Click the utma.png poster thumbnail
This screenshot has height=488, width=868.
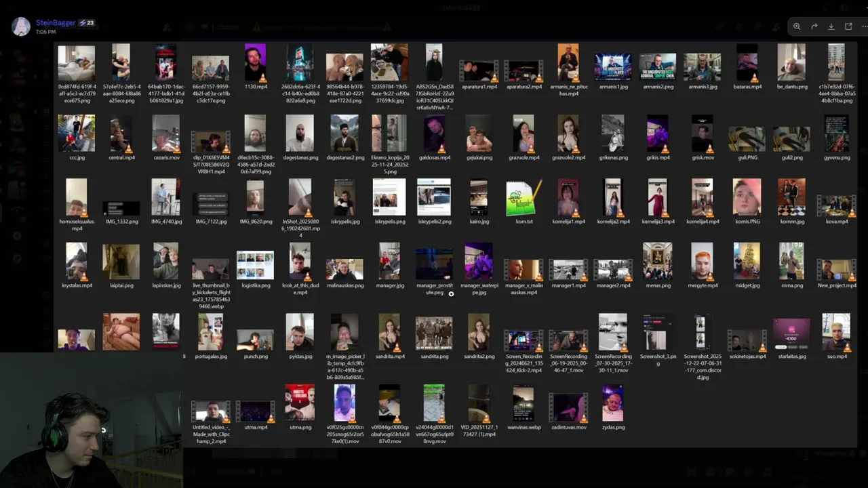(x=300, y=403)
